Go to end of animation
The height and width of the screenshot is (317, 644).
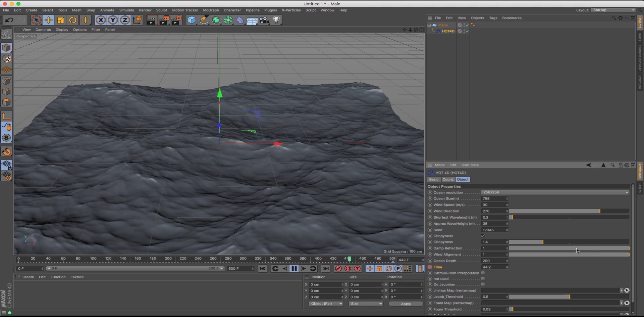pos(326,269)
